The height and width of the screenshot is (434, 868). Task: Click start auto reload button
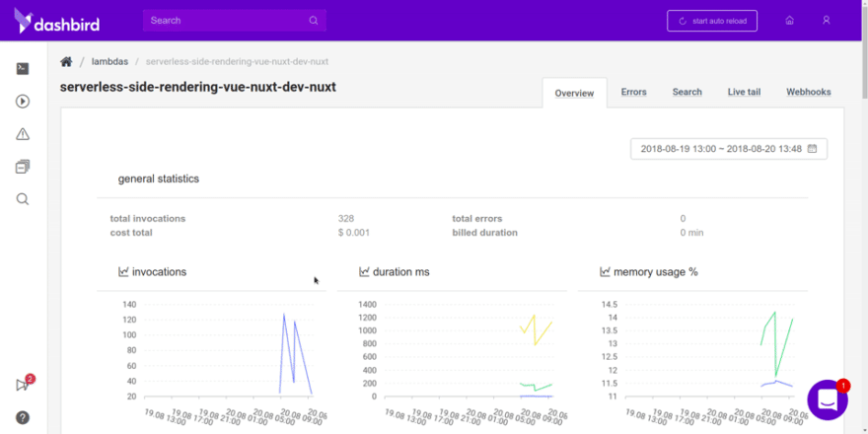712,21
